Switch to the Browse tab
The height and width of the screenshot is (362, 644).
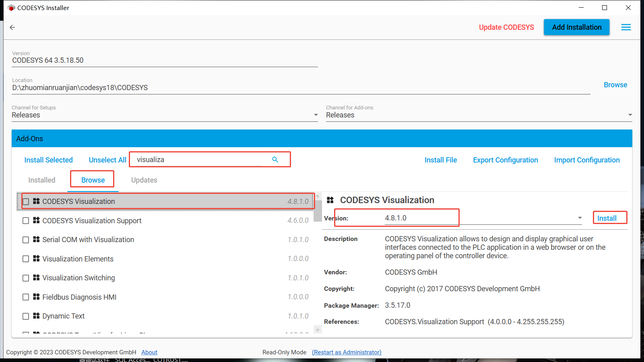point(93,180)
